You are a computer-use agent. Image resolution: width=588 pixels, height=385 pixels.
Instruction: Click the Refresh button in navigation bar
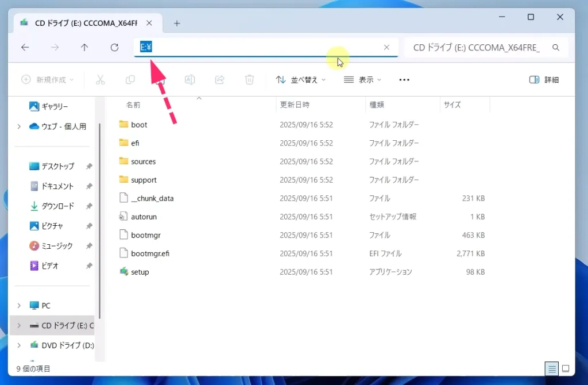114,48
